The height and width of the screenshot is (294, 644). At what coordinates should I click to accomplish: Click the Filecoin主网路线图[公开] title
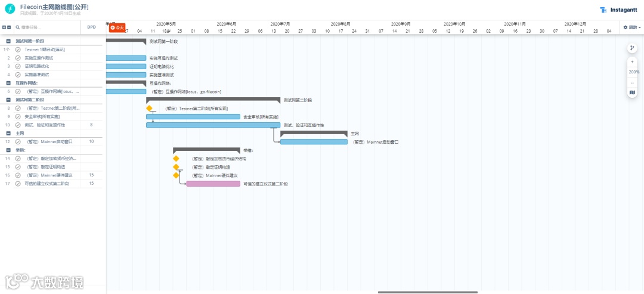[54, 7]
